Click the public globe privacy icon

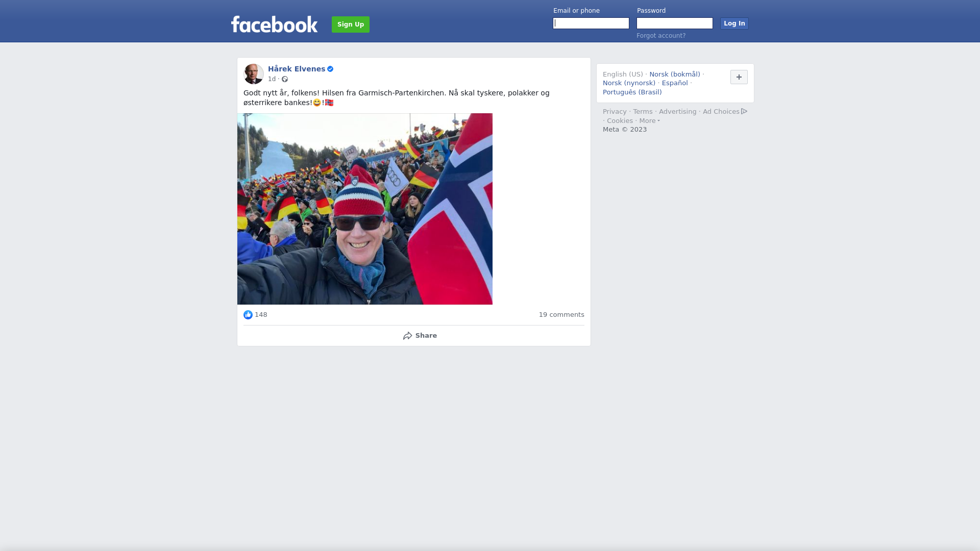[x=285, y=79]
